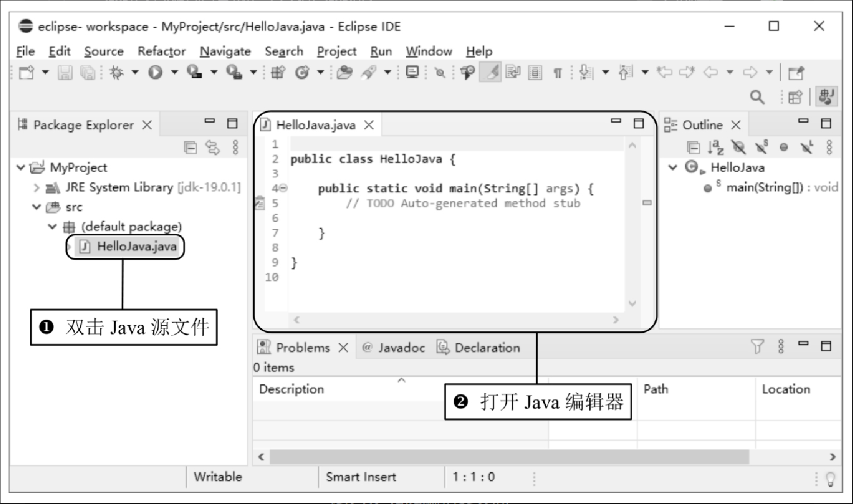The image size is (853, 504).
Task: Open Problems view menu dots
Action: [x=781, y=346]
